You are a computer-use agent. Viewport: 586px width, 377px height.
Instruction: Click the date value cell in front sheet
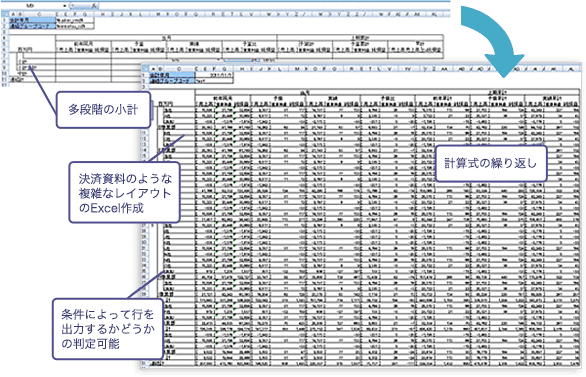214,75
